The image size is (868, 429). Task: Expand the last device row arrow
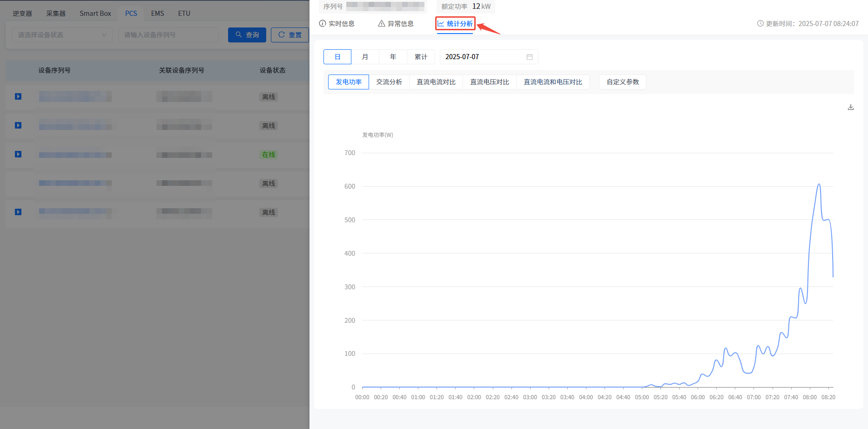click(x=18, y=212)
